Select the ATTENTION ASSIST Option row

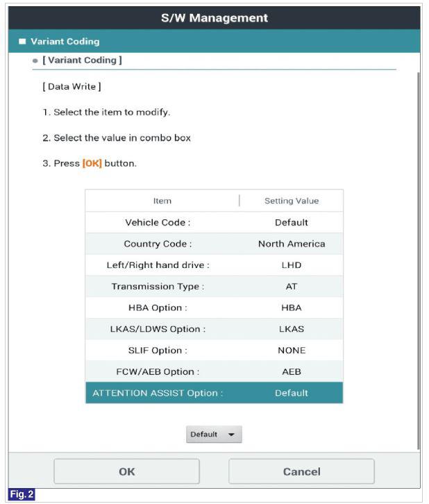click(158, 393)
